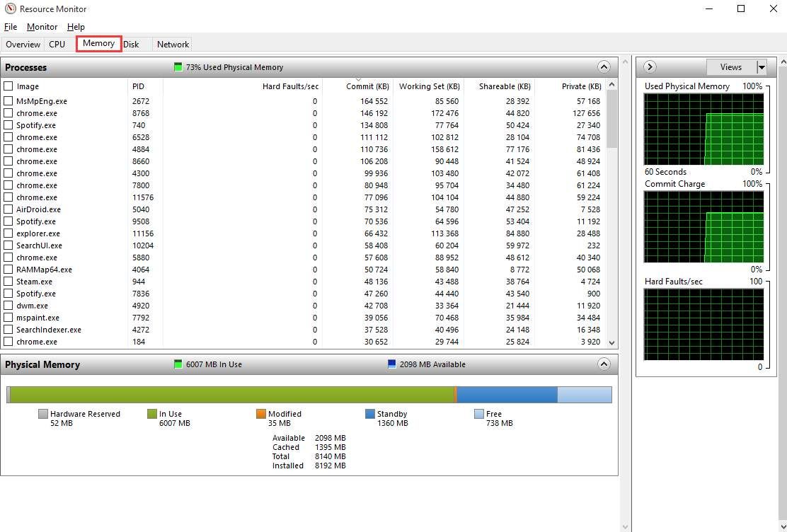Click the blue Available memory indicator icon
Screen dimensions: 787x532
(392, 364)
